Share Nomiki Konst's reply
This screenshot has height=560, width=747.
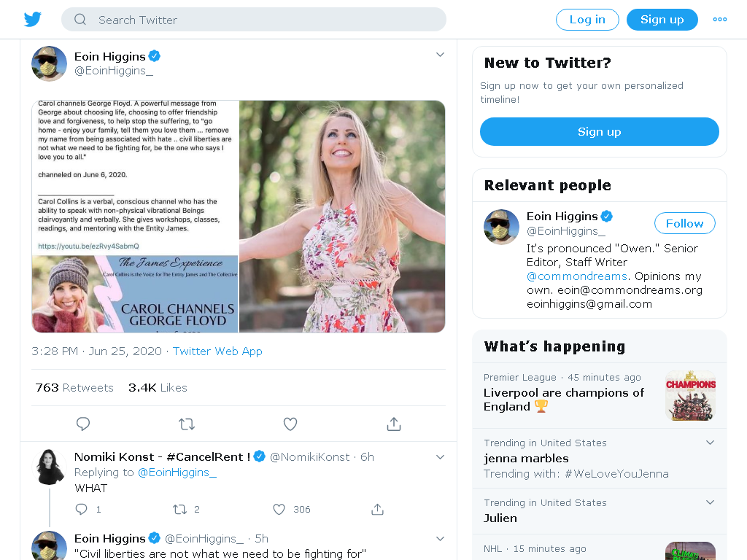coord(377,510)
